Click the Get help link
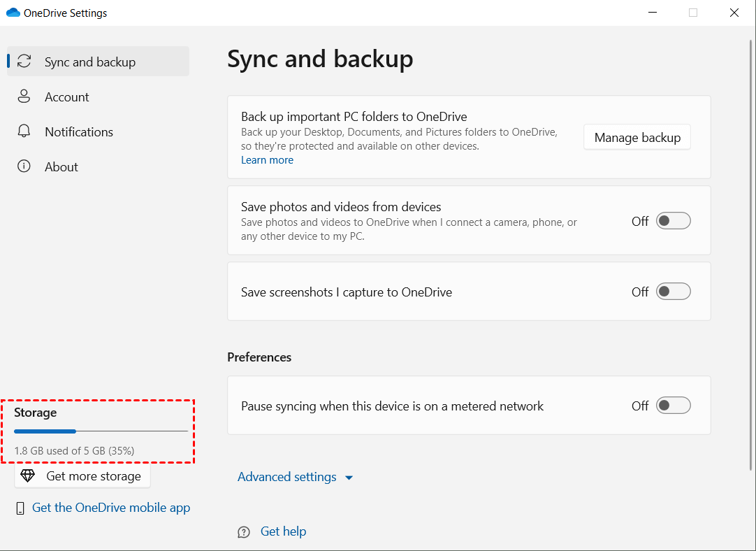The image size is (756, 551). pyautogui.click(x=283, y=531)
